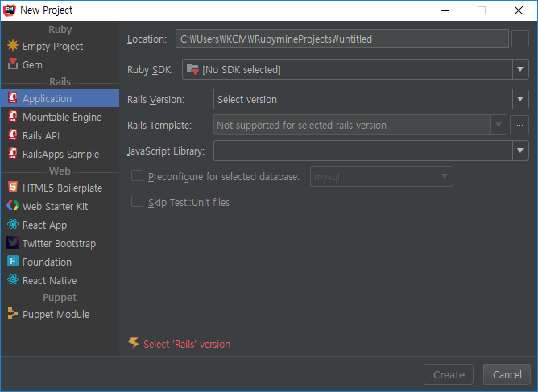The width and height of the screenshot is (538, 392).
Task: Select Puppet Module project type
Action: [60, 314]
